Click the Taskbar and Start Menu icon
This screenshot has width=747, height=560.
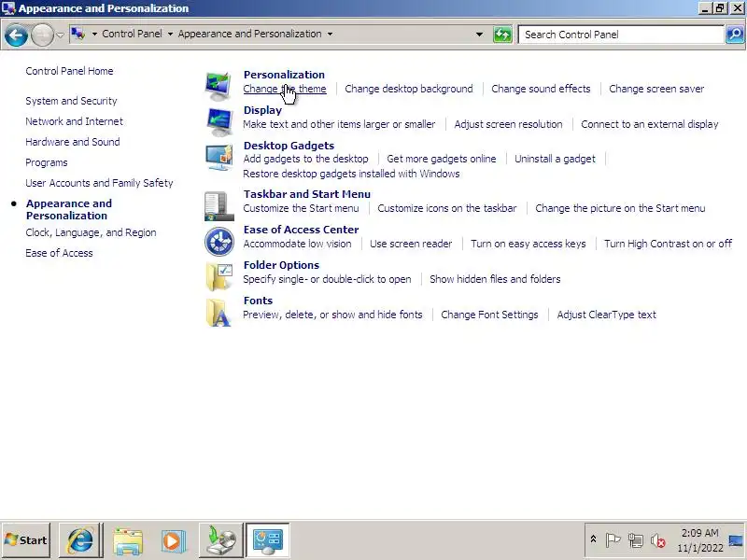coord(219,206)
